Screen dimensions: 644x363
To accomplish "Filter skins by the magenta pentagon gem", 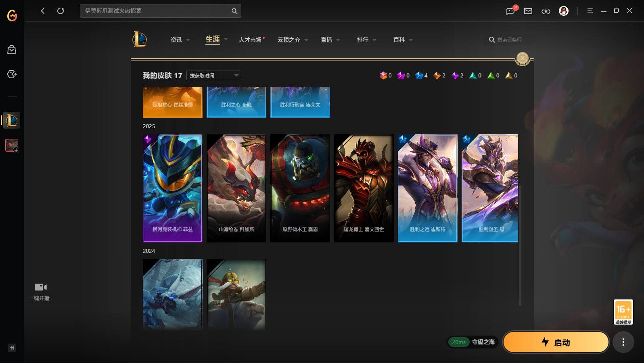I will click(x=401, y=75).
